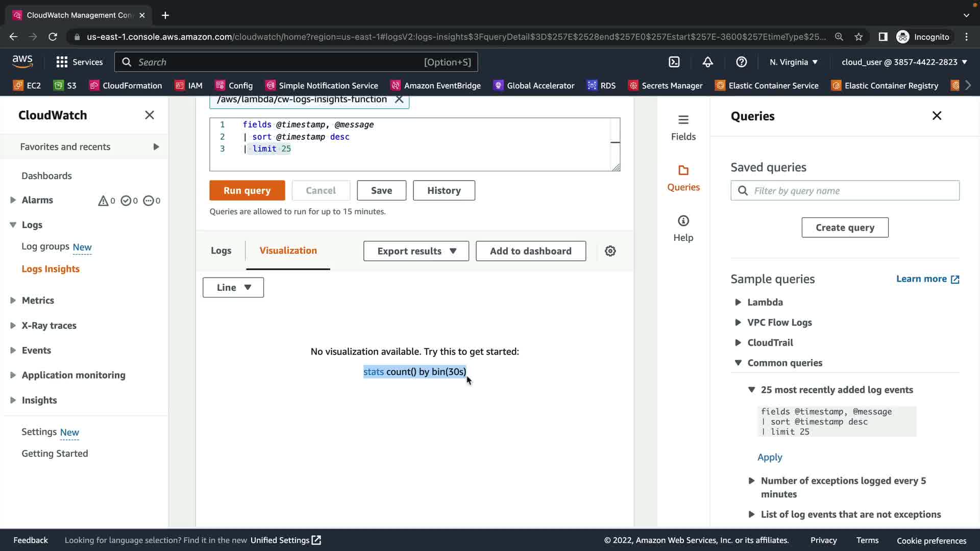Screen dimensions: 980x551
Task: Click the AWS logo home icon
Action: [x=22, y=62]
